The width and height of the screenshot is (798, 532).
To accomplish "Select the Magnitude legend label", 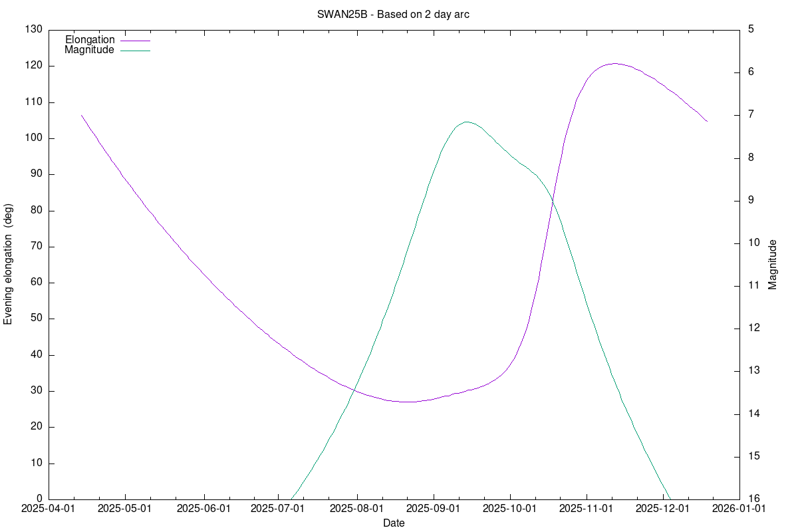I will 89,50.
